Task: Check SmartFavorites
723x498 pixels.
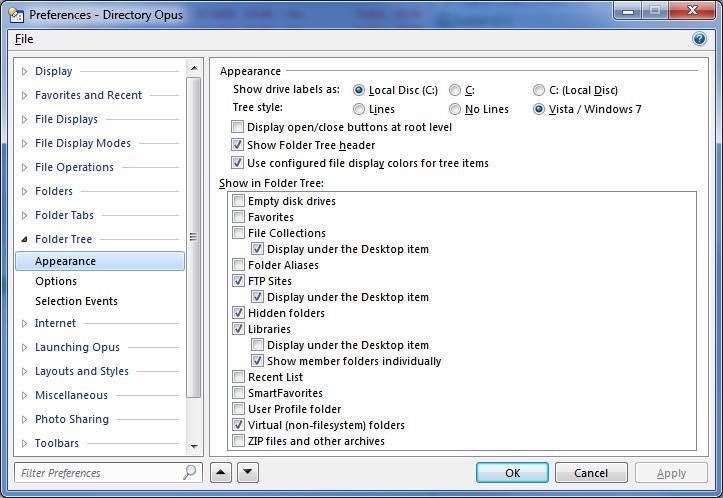Action: [238, 393]
